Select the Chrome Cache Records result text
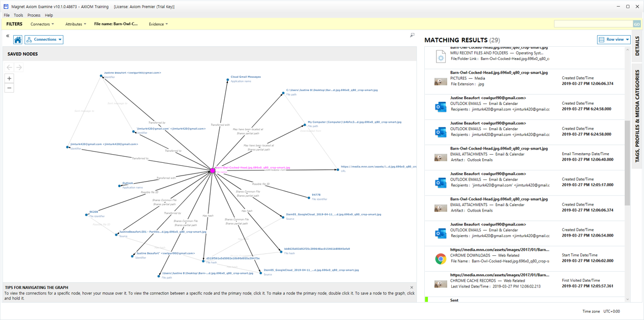The width and height of the screenshot is (644, 320). 500,280
